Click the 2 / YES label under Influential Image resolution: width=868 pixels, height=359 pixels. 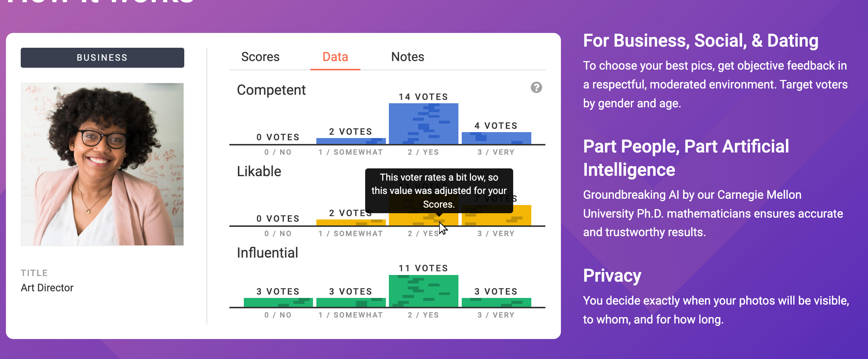click(x=423, y=315)
